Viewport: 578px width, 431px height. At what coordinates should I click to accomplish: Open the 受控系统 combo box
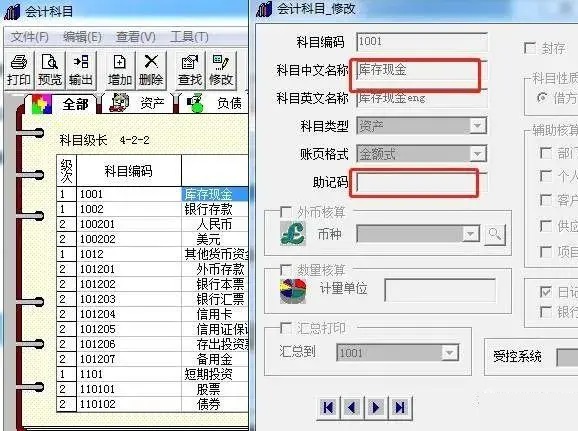[567, 357]
